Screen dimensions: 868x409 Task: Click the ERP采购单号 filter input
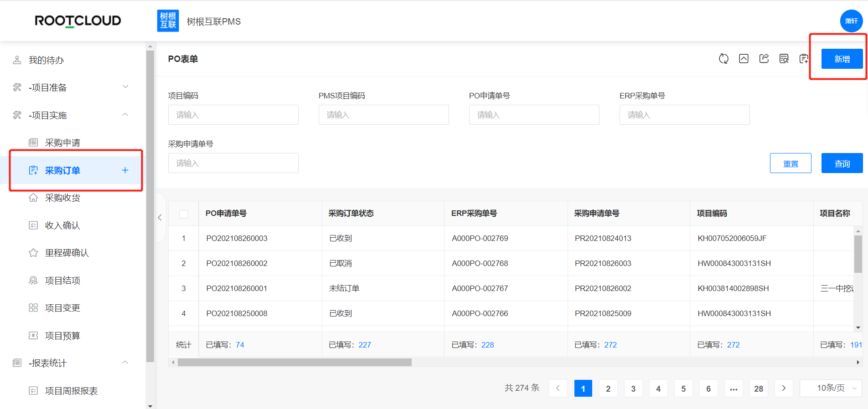tap(684, 115)
